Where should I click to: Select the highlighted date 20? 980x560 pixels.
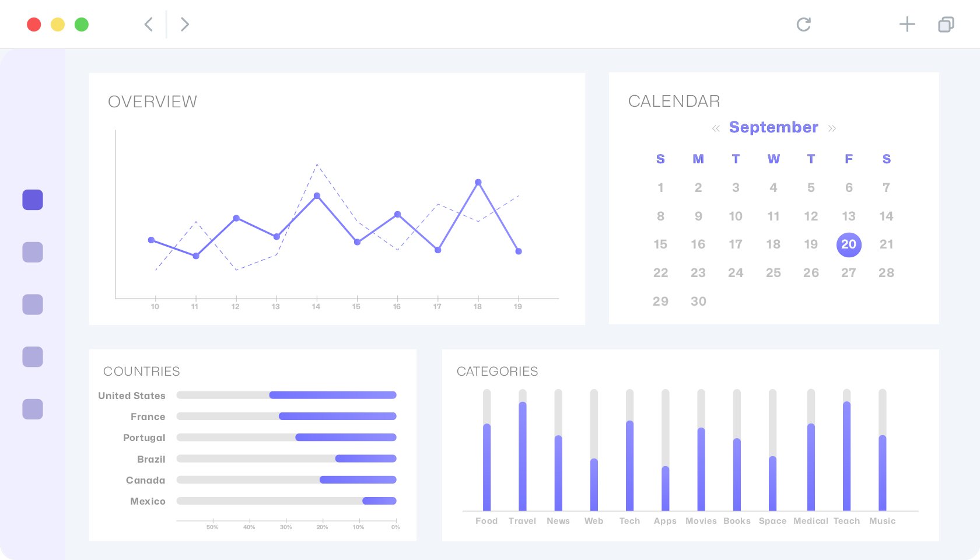click(849, 244)
